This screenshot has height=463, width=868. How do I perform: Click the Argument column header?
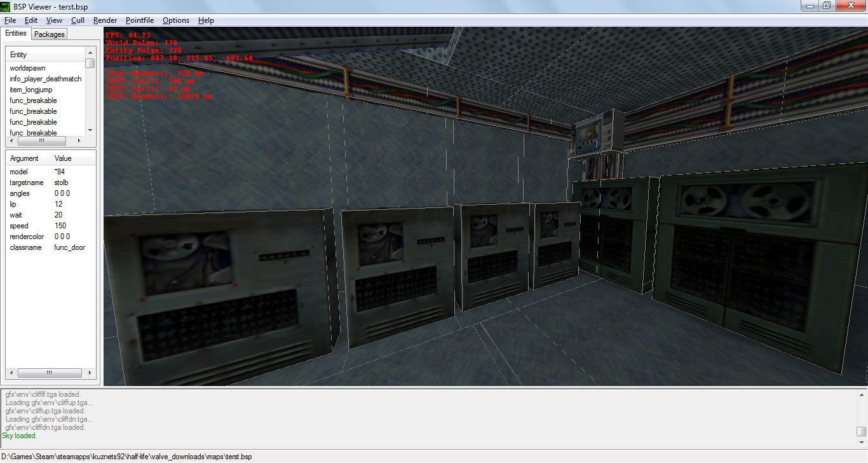pos(28,158)
